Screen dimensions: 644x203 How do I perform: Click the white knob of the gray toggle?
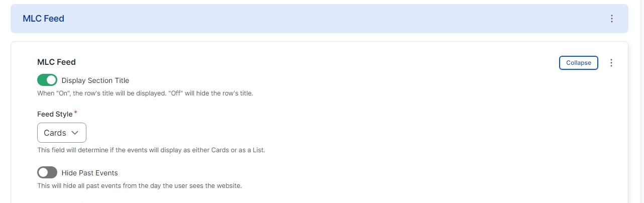coord(44,173)
